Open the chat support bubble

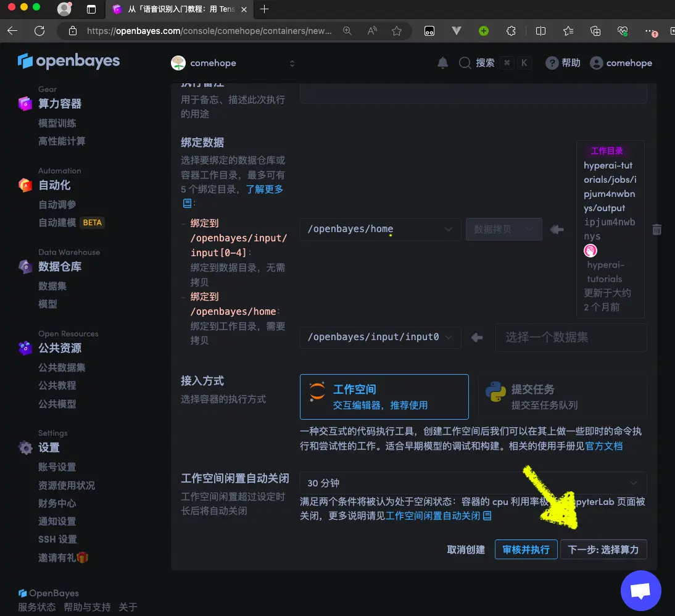pyautogui.click(x=640, y=591)
